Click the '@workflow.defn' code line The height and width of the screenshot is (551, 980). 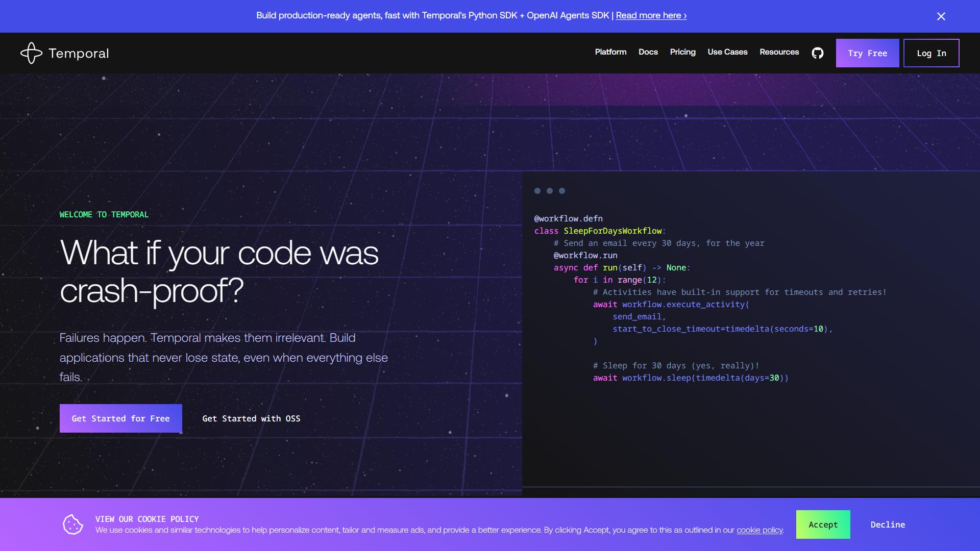click(569, 219)
